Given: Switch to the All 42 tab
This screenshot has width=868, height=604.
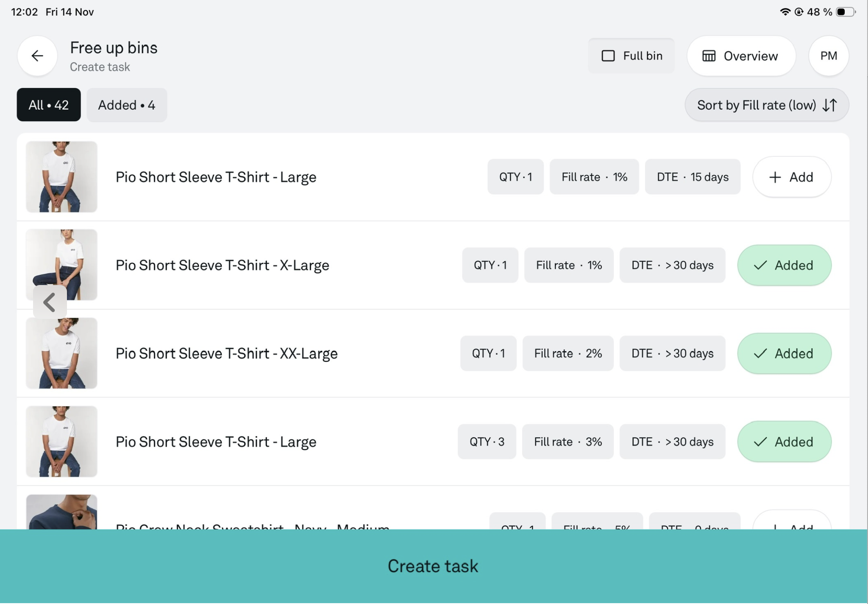Looking at the screenshot, I should (49, 105).
